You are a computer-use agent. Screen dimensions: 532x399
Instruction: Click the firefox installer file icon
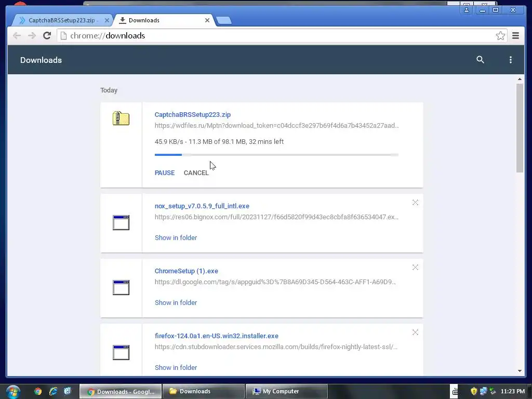[121, 352]
